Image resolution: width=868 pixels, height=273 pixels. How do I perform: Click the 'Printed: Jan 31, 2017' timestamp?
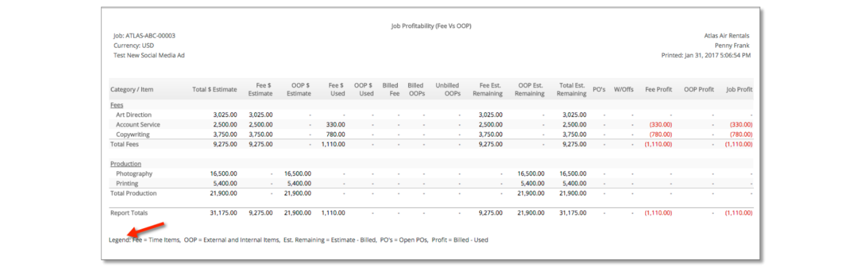point(706,55)
